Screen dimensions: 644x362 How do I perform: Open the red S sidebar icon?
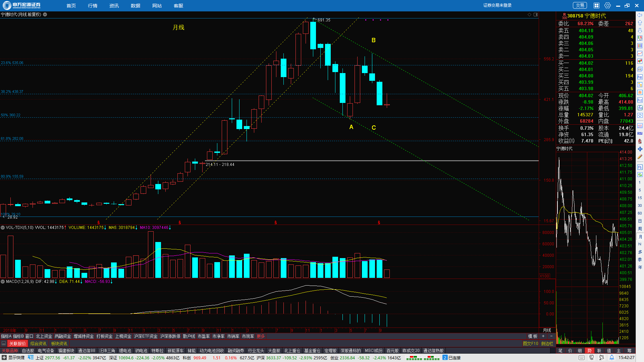point(640,141)
